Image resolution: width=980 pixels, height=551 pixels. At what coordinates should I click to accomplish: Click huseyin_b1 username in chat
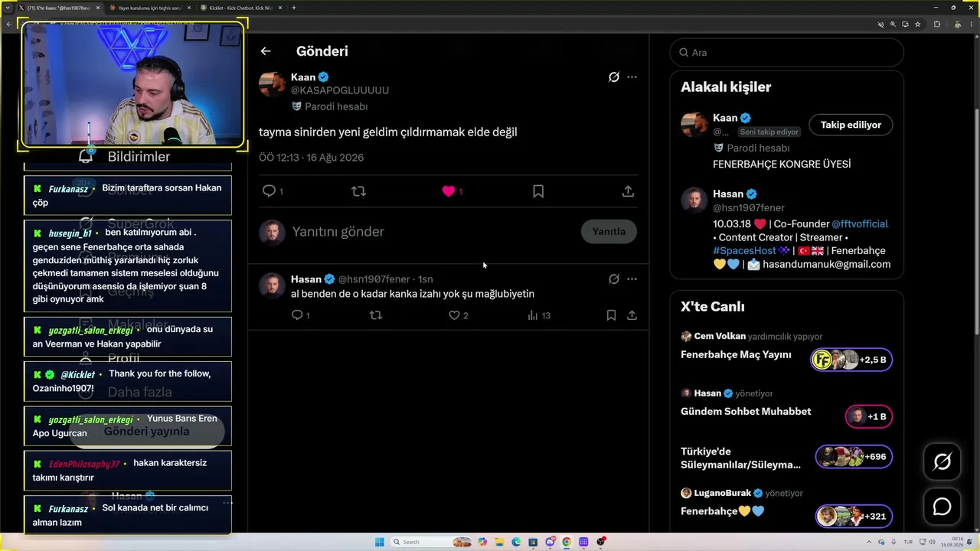tap(70, 233)
